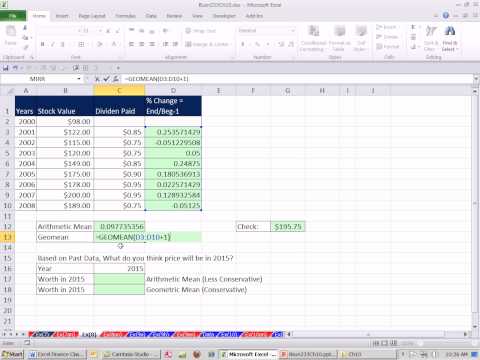Click Save icon in Quick Access Toolbar
The width and height of the screenshot is (480, 360).
5,68
